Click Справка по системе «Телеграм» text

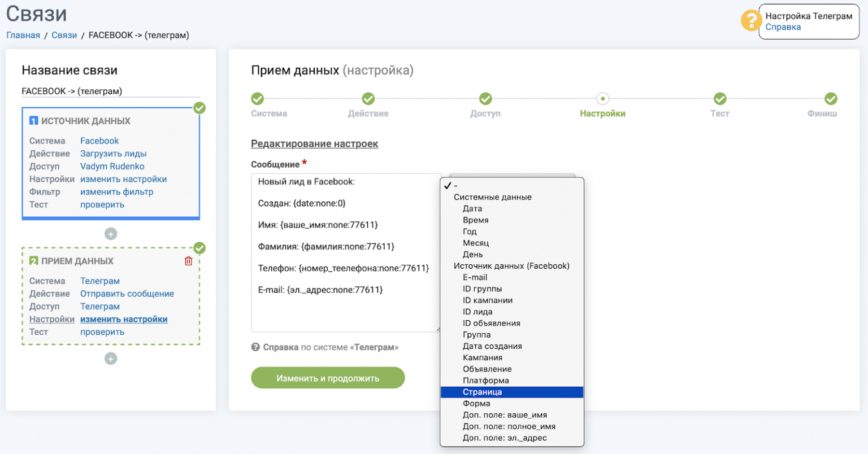point(331,347)
